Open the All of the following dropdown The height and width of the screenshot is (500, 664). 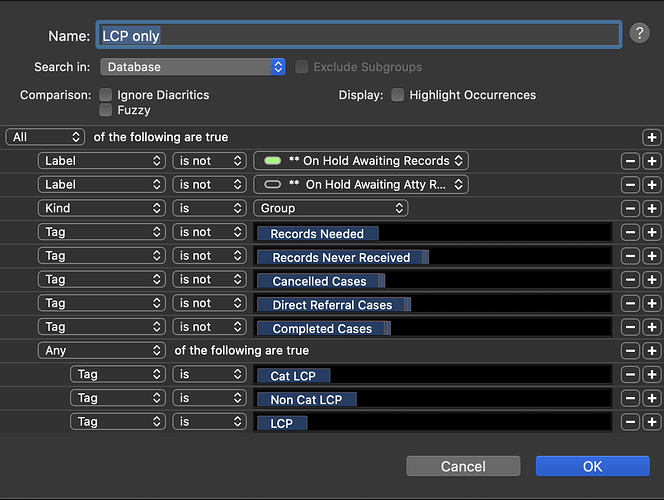tap(45, 137)
